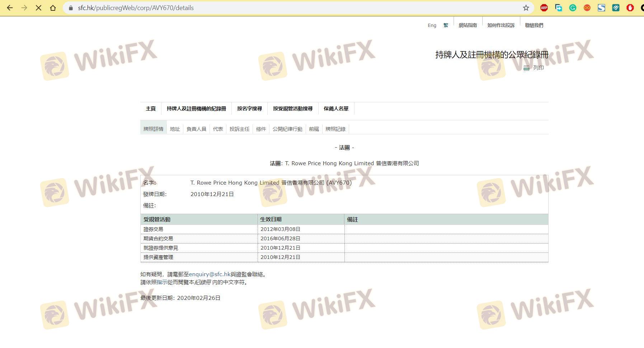Open the 按受規管活動搜尋 menu item
Screen dimensions: 644x348
[293, 108]
